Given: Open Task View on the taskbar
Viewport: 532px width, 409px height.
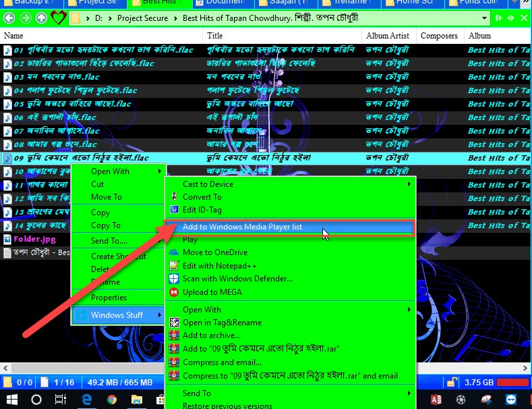Looking at the screenshot, I should coord(61,400).
